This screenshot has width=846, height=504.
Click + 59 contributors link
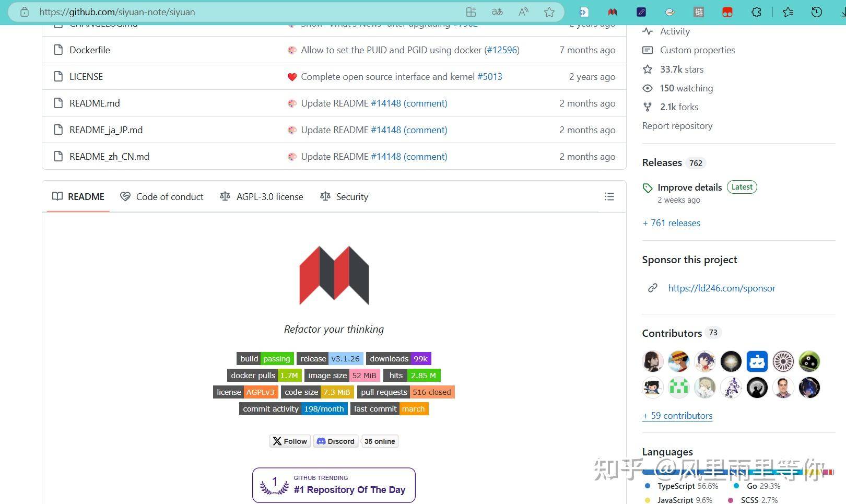(677, 415)
